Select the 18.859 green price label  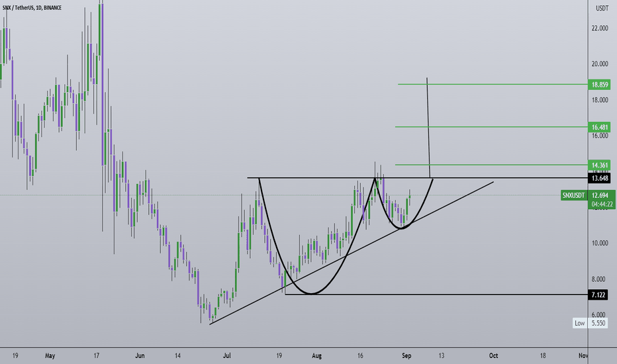point(599,84)
